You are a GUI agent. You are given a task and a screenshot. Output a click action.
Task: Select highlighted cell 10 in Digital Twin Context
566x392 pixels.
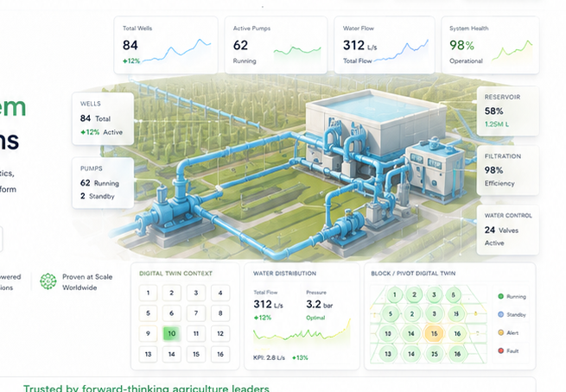click(x=171, y=333)
